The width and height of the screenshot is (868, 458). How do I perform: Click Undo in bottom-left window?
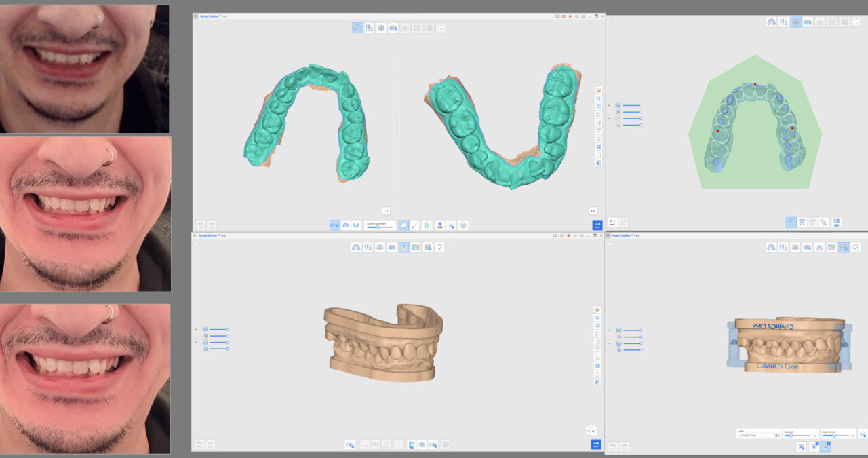click(x=199, y=444)
